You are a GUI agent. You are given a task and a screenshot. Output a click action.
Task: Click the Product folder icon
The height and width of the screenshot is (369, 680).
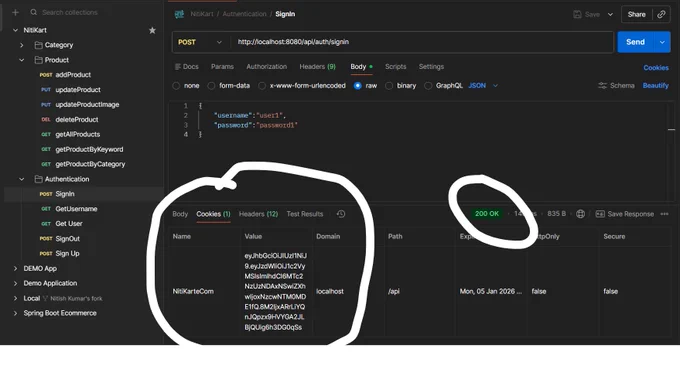tap(39, 60)
